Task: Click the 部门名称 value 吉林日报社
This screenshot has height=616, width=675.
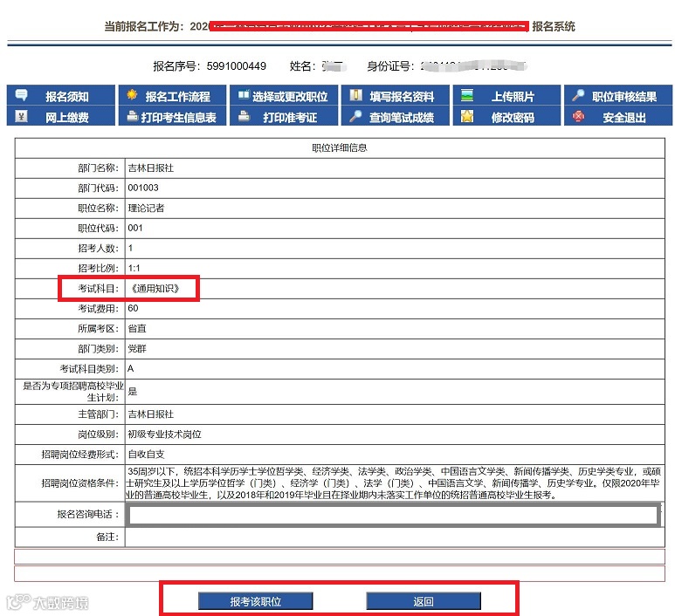Action: [x=151, y=168]
